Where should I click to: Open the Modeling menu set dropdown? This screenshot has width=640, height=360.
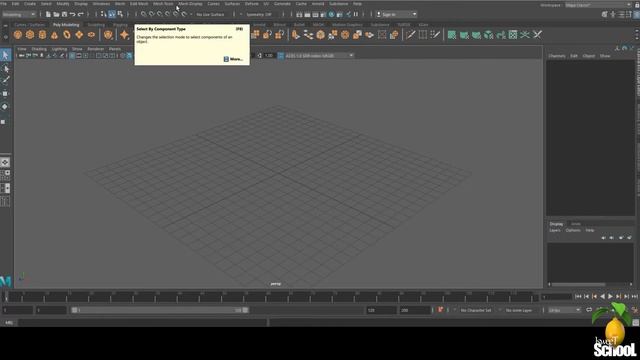(19, 14)
